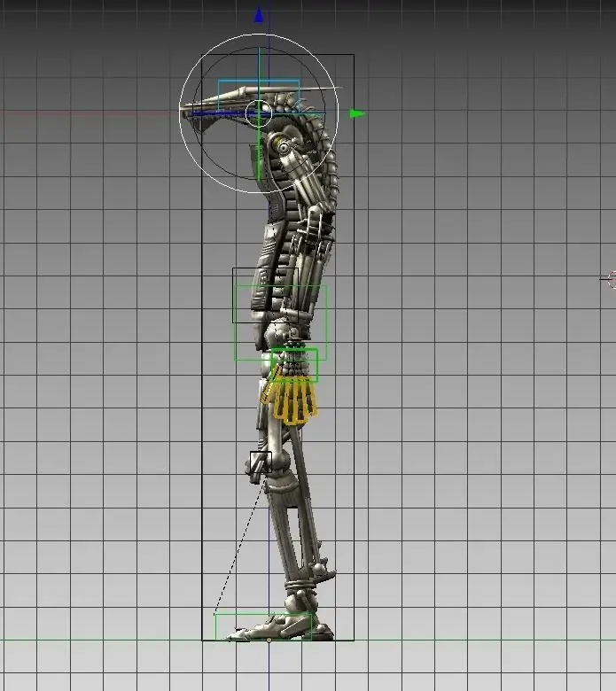The image size is (616, 691).
Task: Click the blue vertical axis arrow tip
Action: point(259,14)
